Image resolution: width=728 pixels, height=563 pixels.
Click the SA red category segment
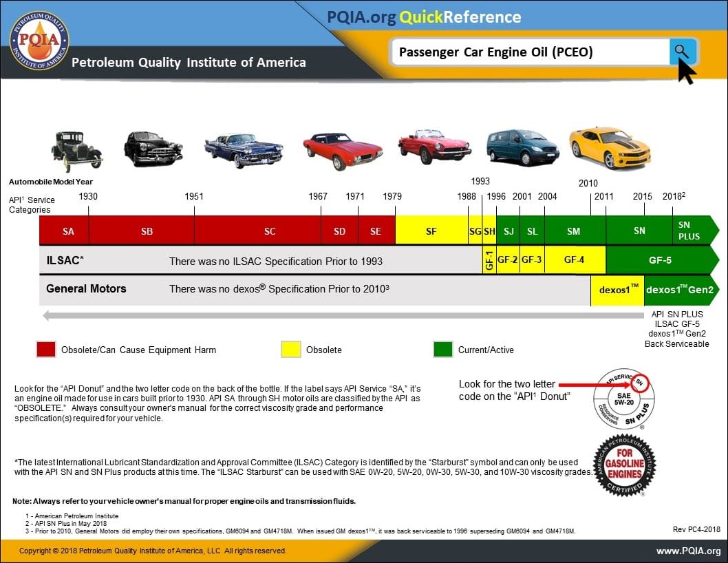[68, 231]
